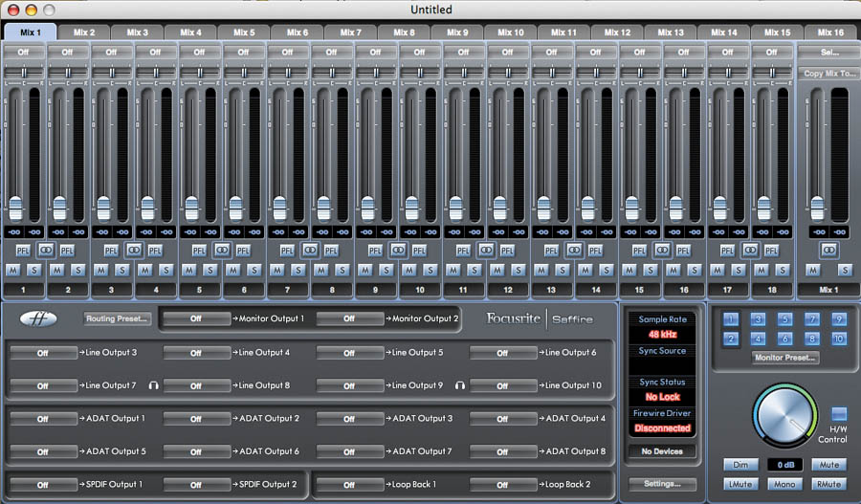This screenshot has width=861, height=504.
Task: Select monitor output button 1
Action: [731, 319]
